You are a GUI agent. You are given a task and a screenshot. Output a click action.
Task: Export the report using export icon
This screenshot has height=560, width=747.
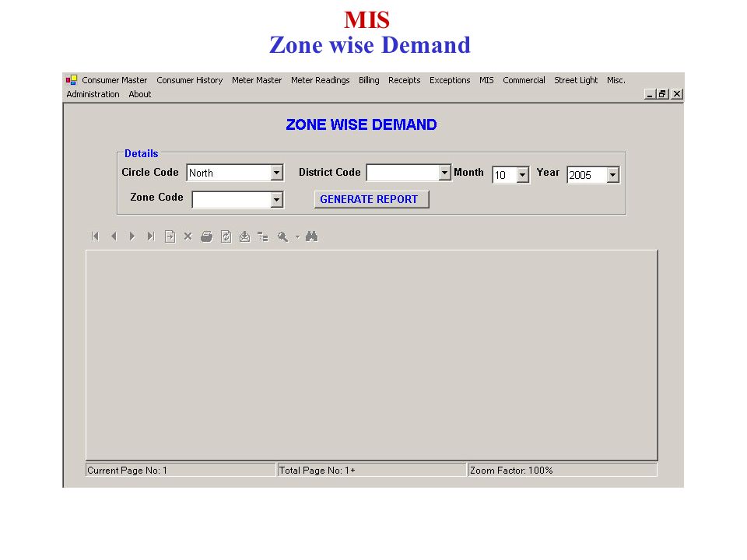[244, 236]
